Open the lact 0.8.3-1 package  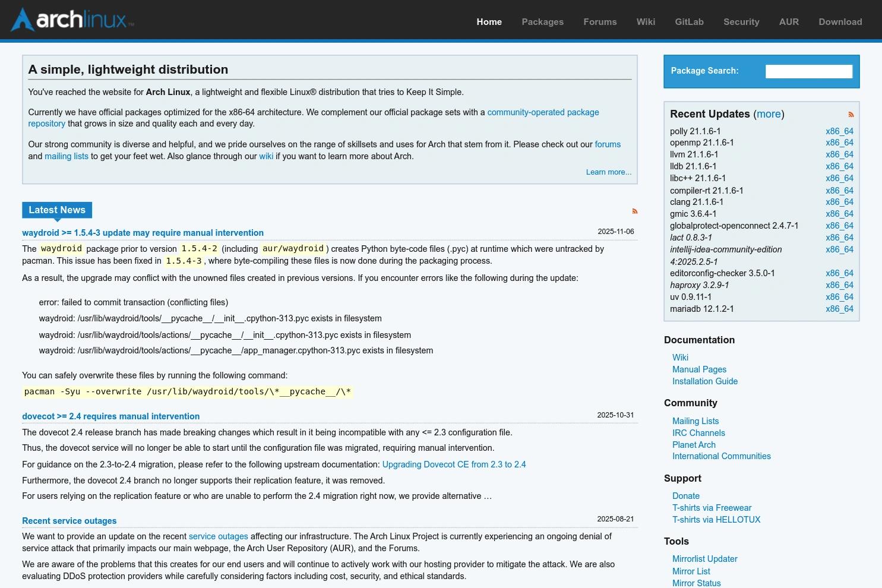coord(691,238)
